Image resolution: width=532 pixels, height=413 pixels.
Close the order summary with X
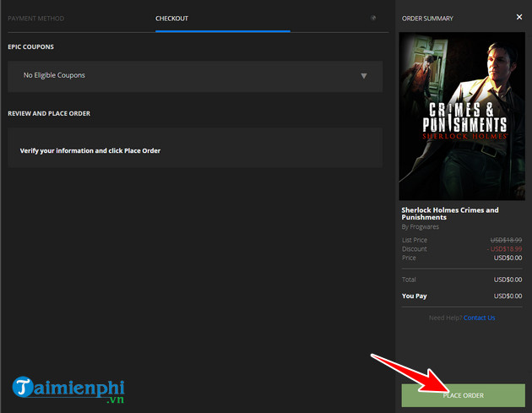[519, 17]
